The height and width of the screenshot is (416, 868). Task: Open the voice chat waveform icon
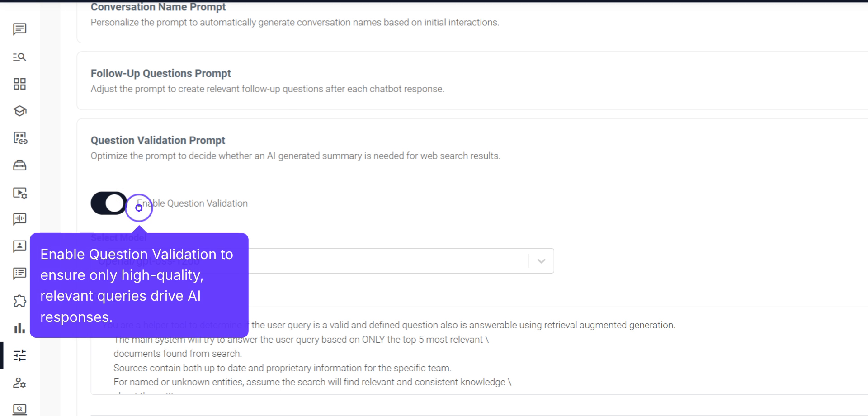pyautogui.click(x=19, y=220)
